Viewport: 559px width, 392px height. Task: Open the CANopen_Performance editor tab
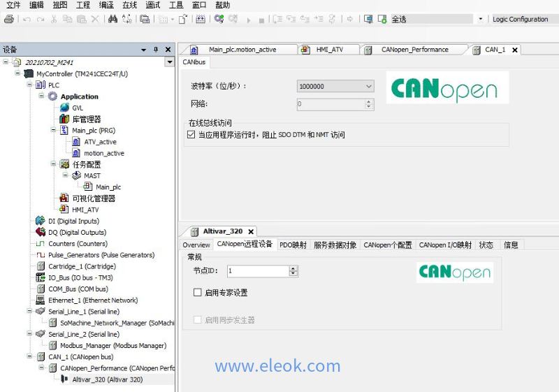[419, 50]
